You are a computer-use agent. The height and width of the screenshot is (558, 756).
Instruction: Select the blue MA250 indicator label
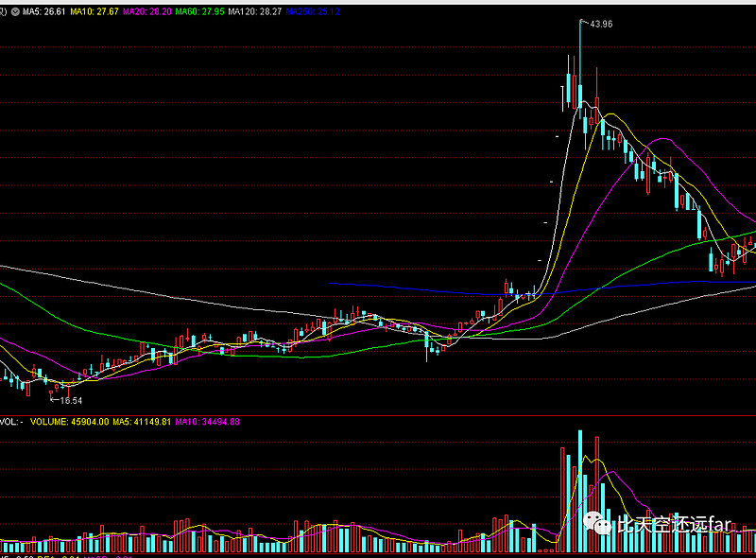[x=315, y=10]
